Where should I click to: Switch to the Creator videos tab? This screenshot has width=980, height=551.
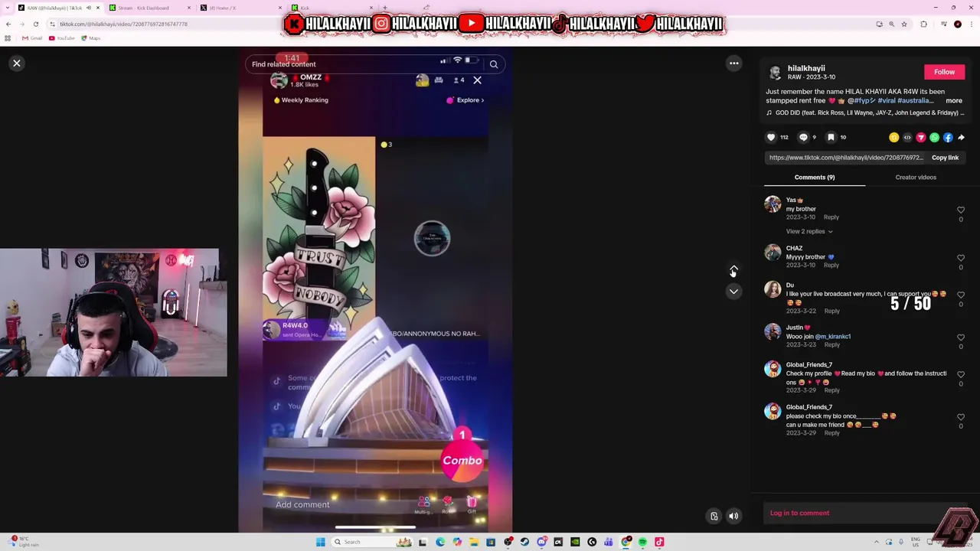(916, 177)
